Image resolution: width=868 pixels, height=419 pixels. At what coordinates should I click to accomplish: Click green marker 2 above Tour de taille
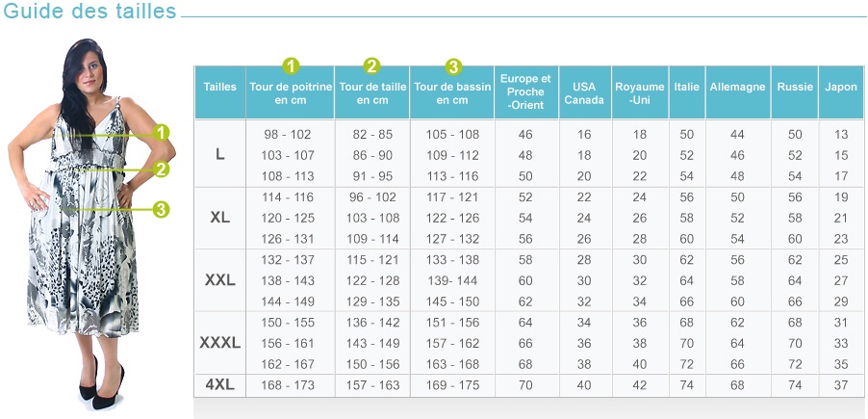click(x=372, y=65)
